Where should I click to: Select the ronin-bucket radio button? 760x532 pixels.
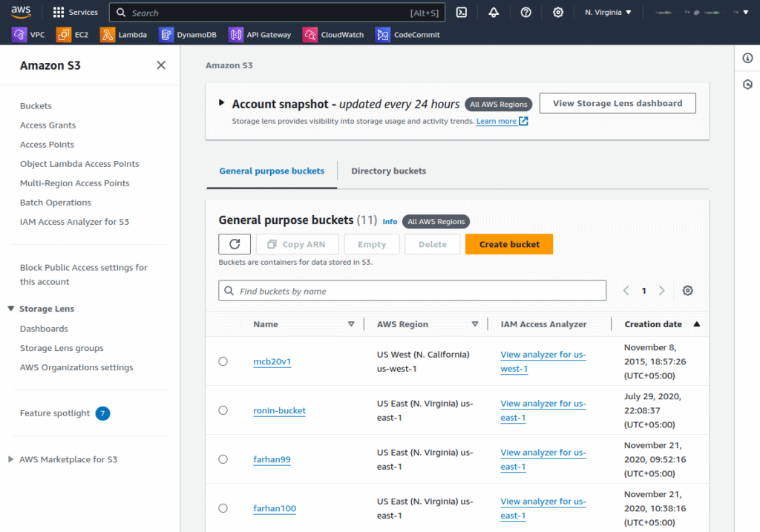tap(223, 410)
